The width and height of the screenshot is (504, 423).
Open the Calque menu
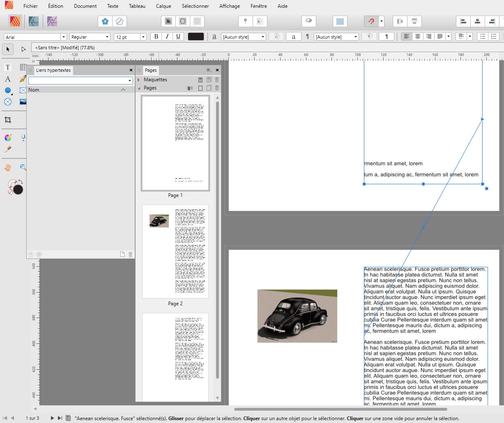coord(163,6)
